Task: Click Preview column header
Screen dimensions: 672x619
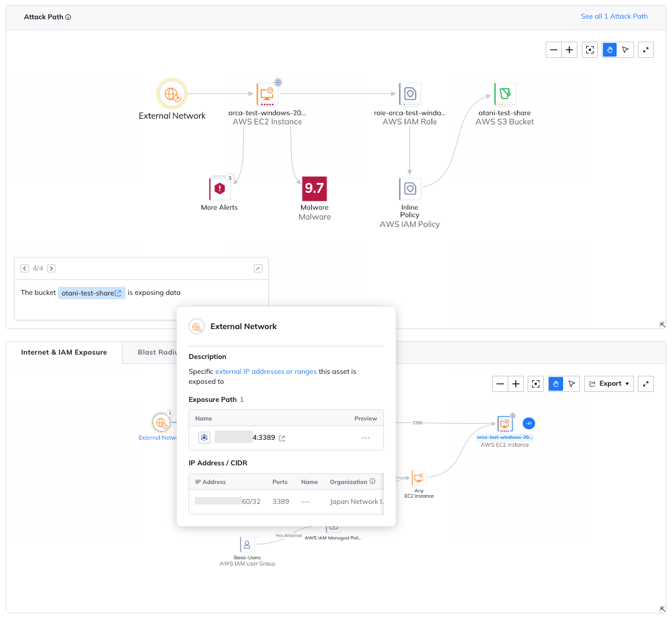Action: click(x=366, y=419)
